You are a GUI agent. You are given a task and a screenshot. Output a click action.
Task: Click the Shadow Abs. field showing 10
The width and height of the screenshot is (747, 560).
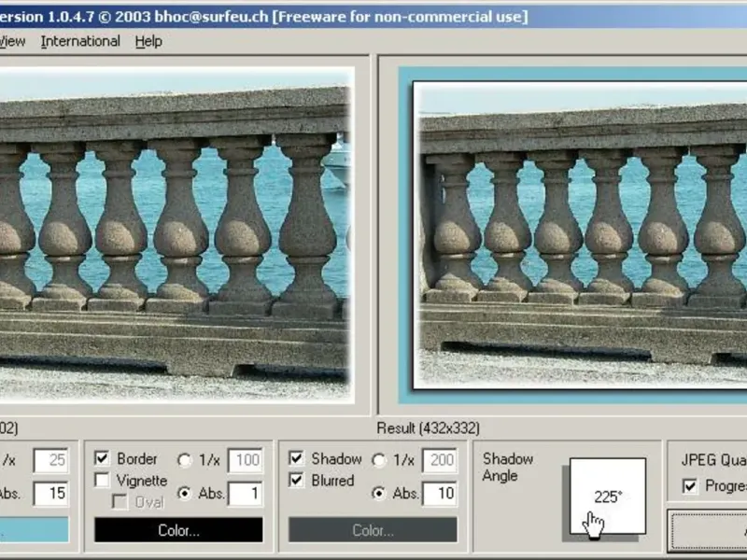point(439,494)
